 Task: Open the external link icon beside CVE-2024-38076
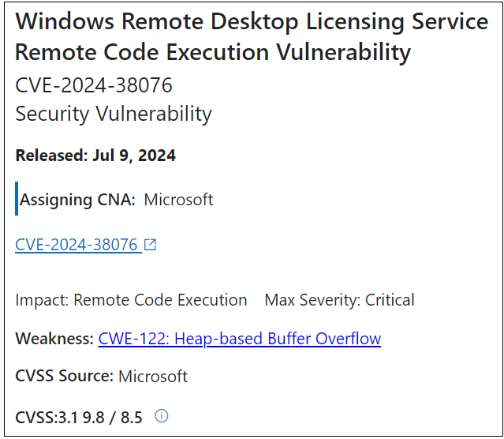click(x=150, y=245)
